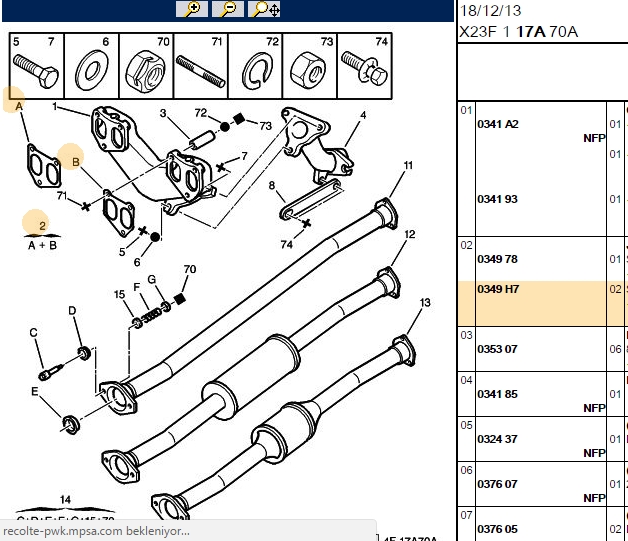Select part number 0353 07
Screen dimensions: 628x541
pyautogui.click(x=497, y=349)
